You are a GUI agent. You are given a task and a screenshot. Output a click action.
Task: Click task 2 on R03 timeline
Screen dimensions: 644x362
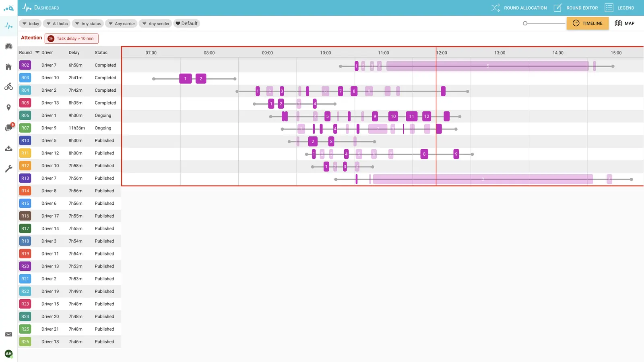pyautogui.click(x=201, y=79)
